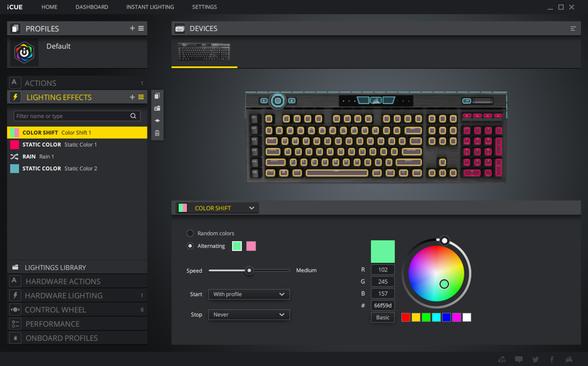Open the Profiles panel menu icon

tap(141, 28)
